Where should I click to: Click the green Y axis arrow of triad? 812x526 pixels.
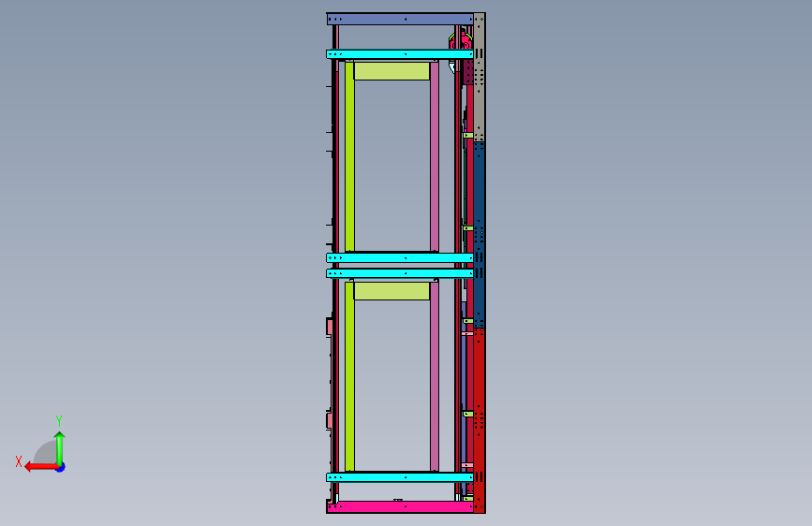tap(60, 448)
